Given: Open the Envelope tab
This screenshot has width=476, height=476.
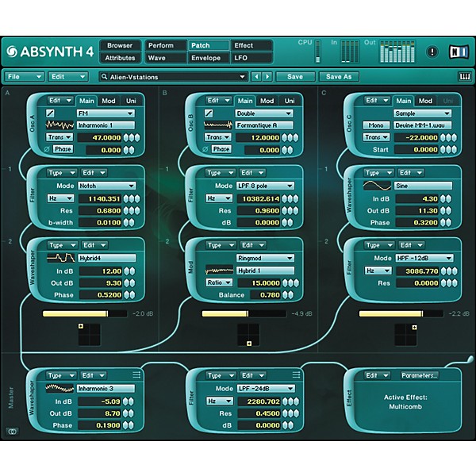Looking at the screenshot, I should 208,58.
